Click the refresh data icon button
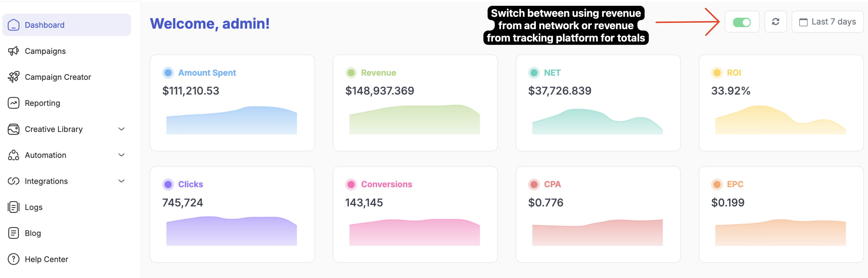The image size is (868, 278). [x=775, y=22]
